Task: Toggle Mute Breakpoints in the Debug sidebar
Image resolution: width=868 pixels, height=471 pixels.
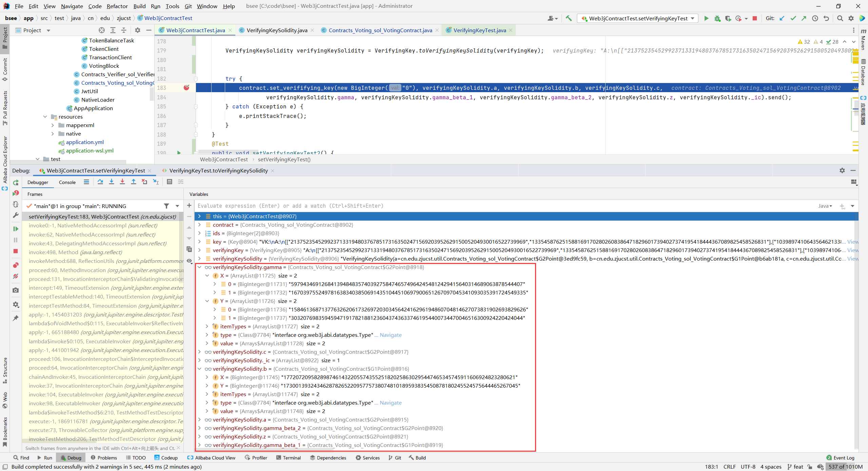Action: click(16, 276)
